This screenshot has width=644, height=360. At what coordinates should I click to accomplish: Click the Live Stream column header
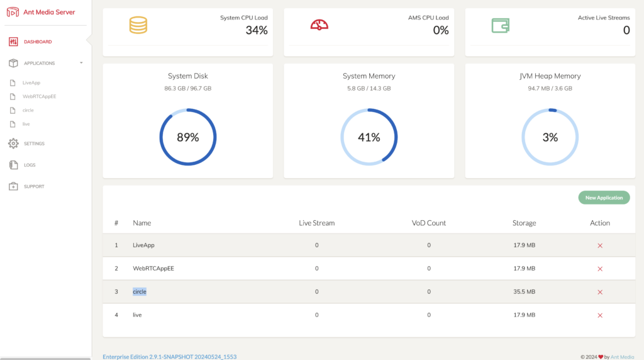(x=317, y=223)
